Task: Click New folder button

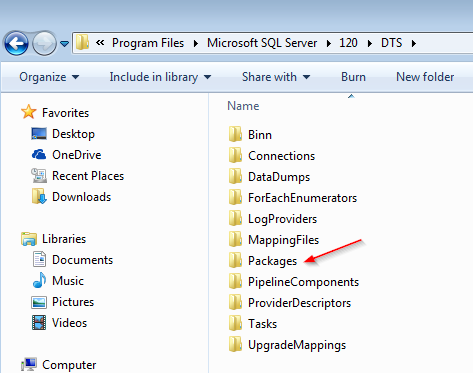Action: (x=425, y=77)
